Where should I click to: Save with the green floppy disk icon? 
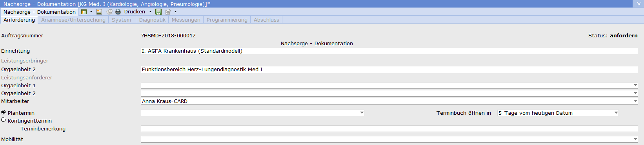coord(158,12)
